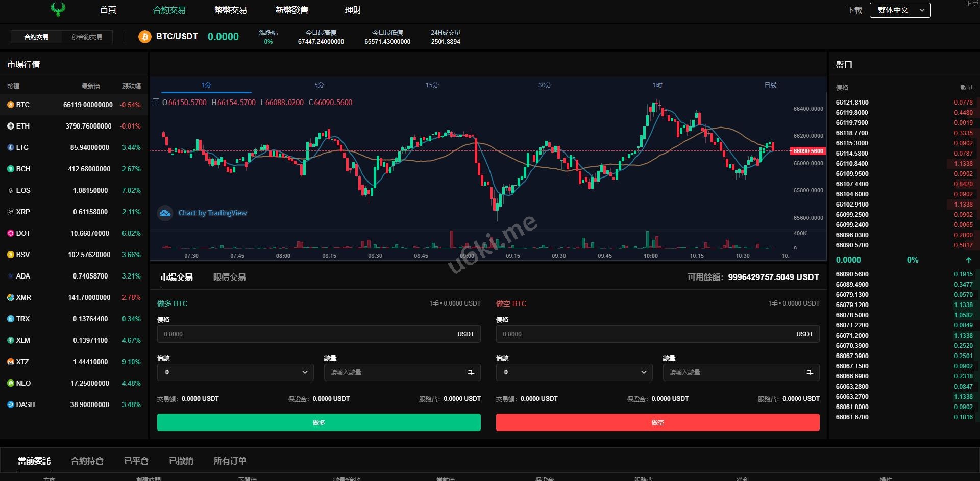Click the ETH coin icon in market list
The height and width of the screenshot is (481, 980).
10,126
